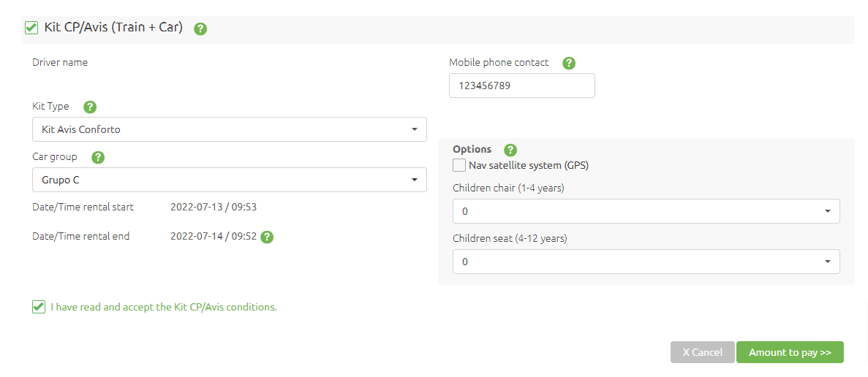Image resolution: width=868 pixels, height=377 pixels.
Task: Open Children chair (1-4 years) dropdown
Action: pyautogui.click(x=646, y=211)
